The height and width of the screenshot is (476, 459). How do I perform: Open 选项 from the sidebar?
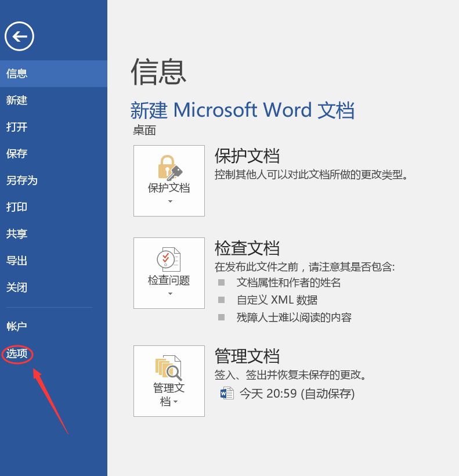(53, 354)
